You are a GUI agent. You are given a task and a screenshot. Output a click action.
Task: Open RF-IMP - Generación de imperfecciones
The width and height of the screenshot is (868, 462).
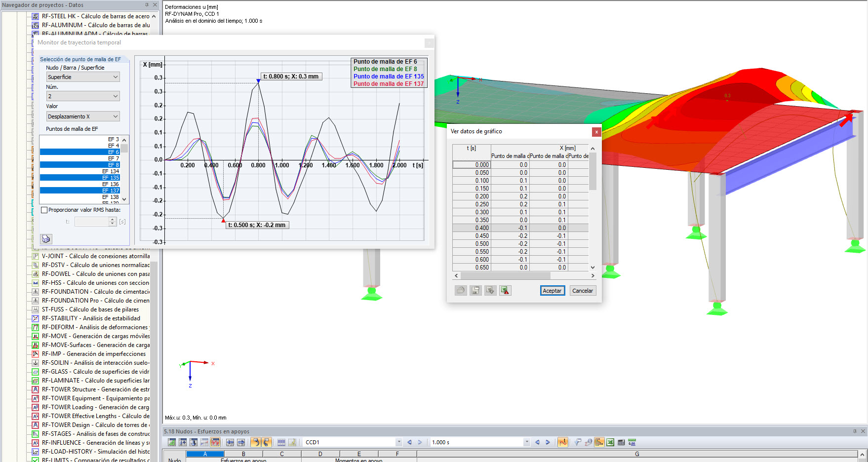[94, 354]
